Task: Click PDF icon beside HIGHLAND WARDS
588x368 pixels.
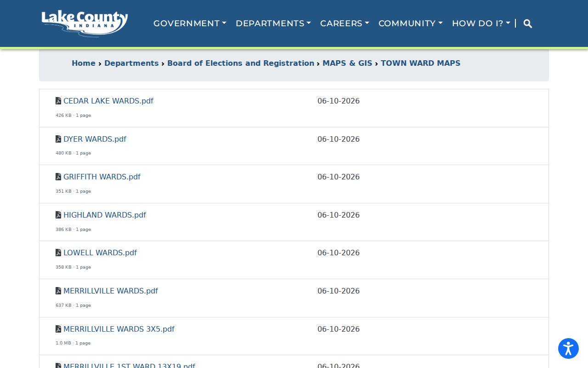Action: coord(58,215)
